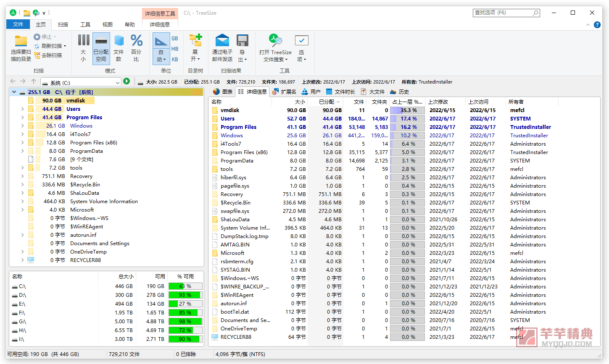Screen dimensions: 609x364
Task: Expand the ProgramData tree node
Action: click(x=22, y=151)
